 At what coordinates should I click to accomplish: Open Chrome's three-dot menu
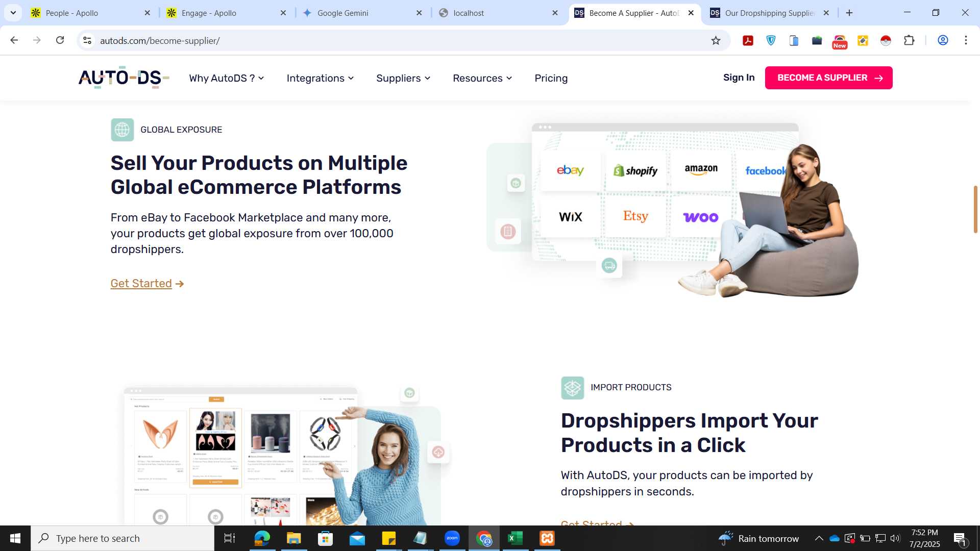click(966, 40)
